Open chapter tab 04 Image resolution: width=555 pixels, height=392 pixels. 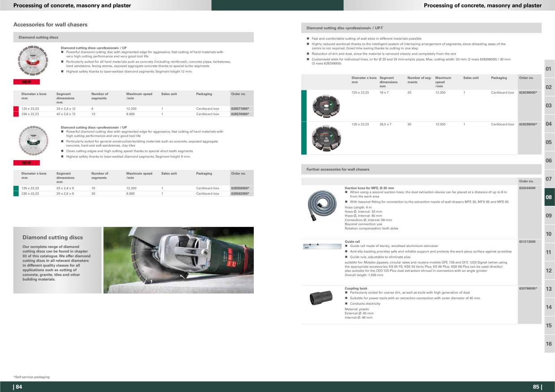point(549,124)
